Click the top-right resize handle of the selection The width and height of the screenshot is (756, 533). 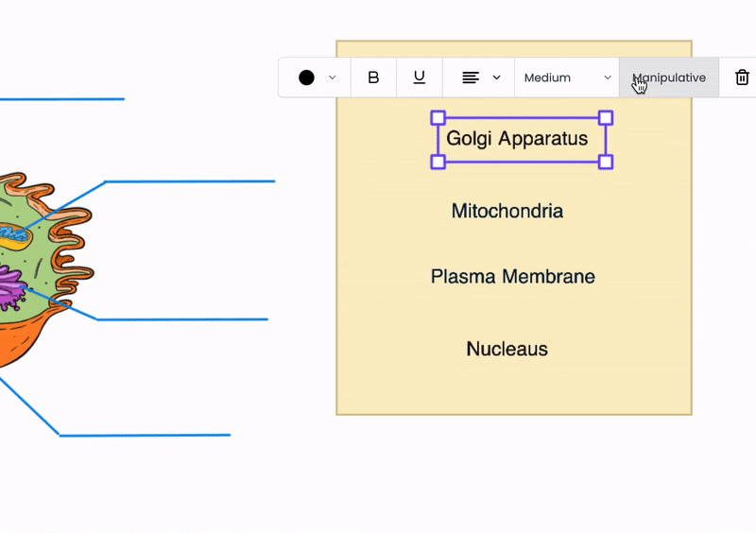(x=606, y=118)
